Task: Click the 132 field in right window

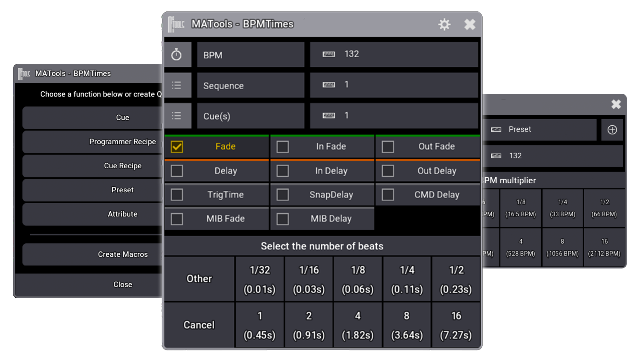Action: click(553, 156)
